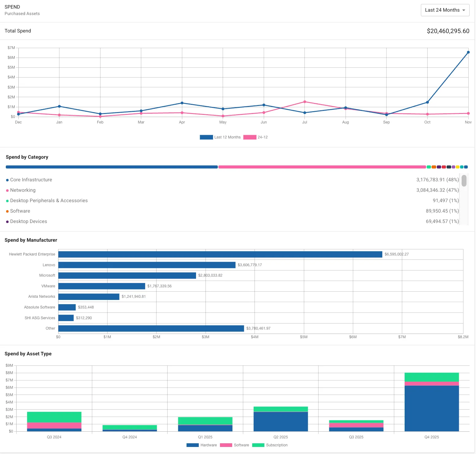The image size is (476, 454).
Task: Click the Q2 2025 Hardware bar segment
Action: tap(281, 422)
